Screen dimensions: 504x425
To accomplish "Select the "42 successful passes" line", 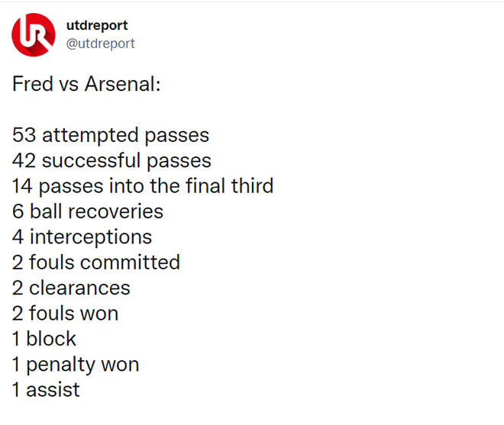I will (111, 160).
